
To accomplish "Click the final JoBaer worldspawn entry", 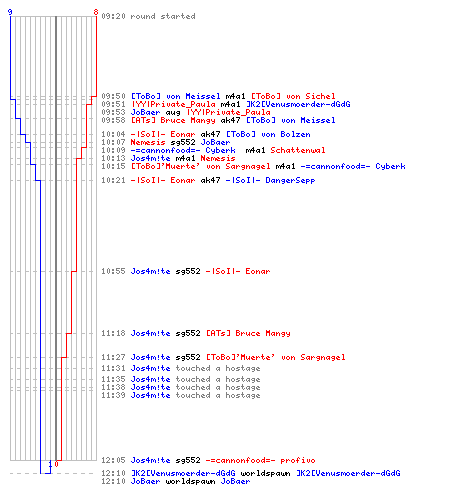I will coord(176,481).
